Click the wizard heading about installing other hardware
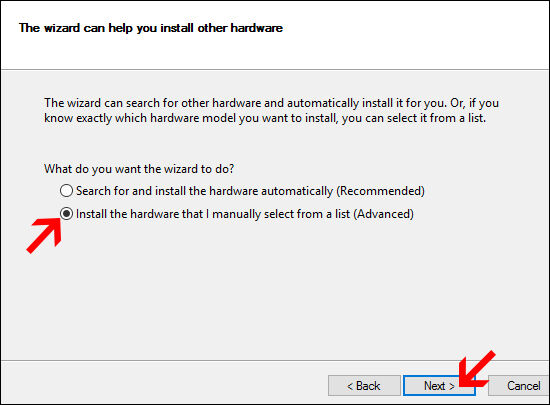550x405 pixels. pos(151,28)
